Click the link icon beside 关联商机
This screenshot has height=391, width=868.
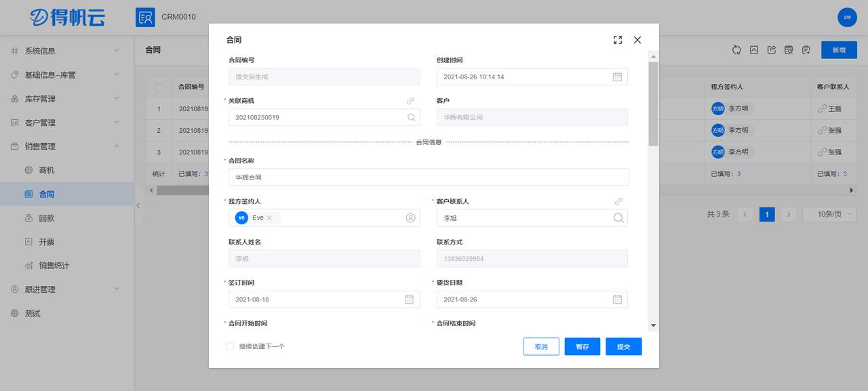pos(410,100)
